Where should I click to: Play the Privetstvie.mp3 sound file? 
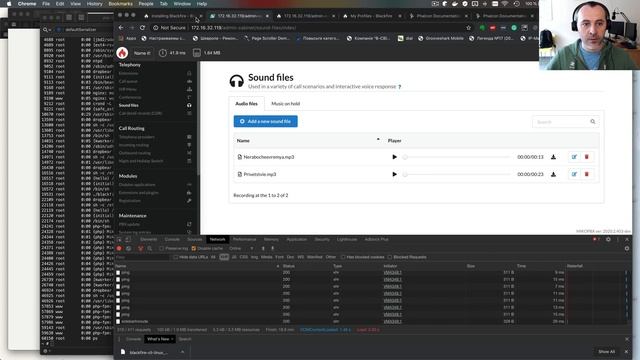point(394,174)
